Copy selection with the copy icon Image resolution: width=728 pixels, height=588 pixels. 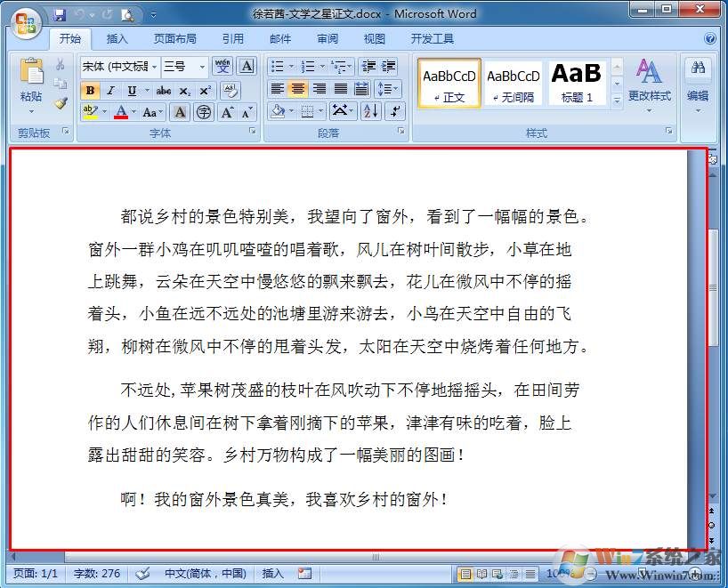pos(61,84)
